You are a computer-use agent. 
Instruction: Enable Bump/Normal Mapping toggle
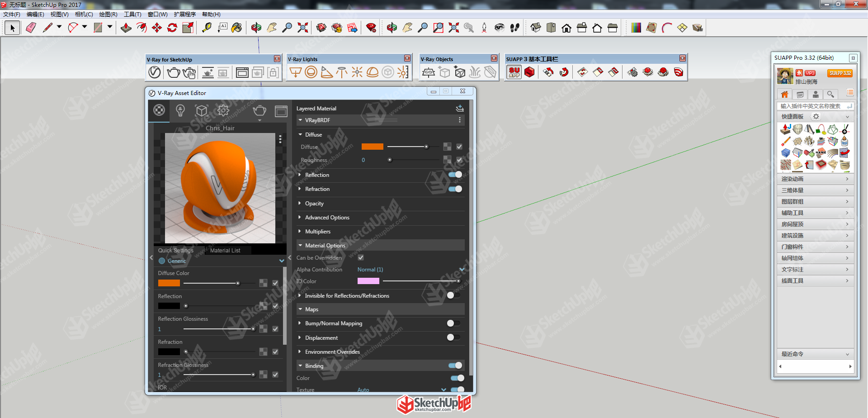coord(453,323)
